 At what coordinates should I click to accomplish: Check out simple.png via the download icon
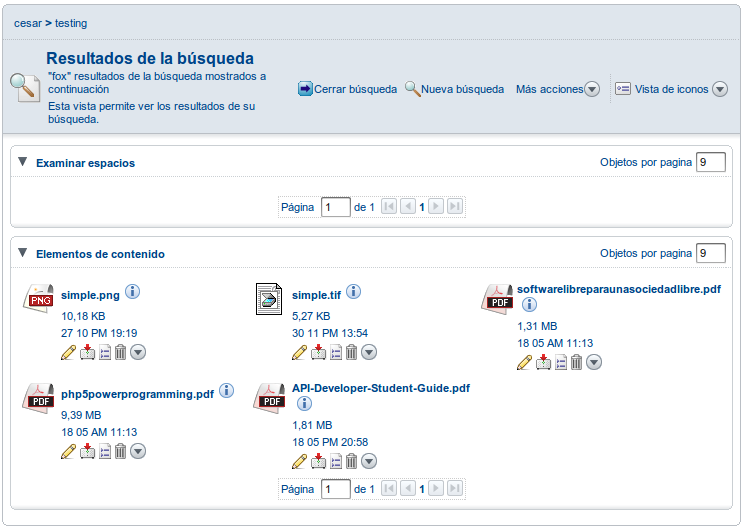coord(87,352)
